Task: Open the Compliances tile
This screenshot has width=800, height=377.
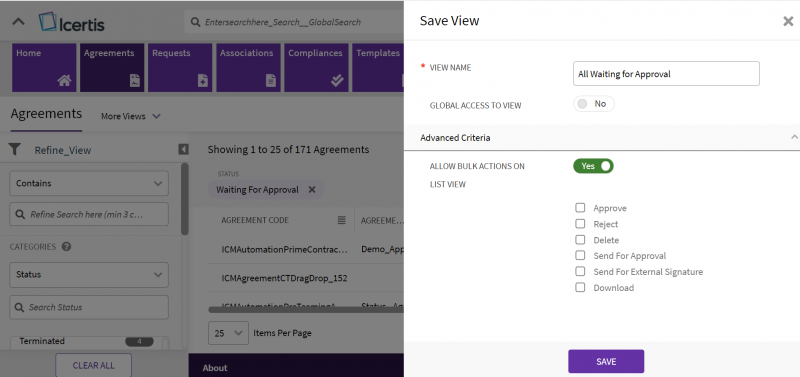Action: click(x=316, y=67)
